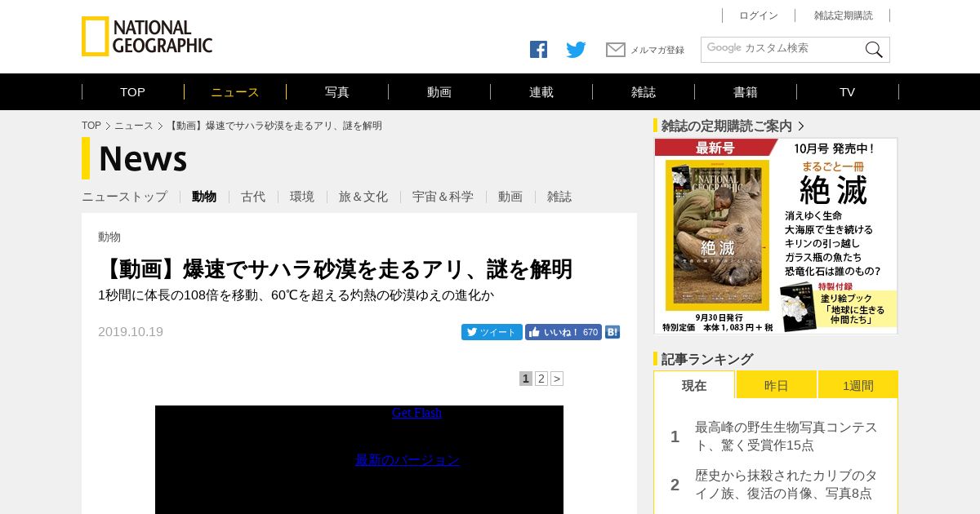The image size is (980, 514).
Task: Share the article with the Tweet button
Action: pos(492,332)
